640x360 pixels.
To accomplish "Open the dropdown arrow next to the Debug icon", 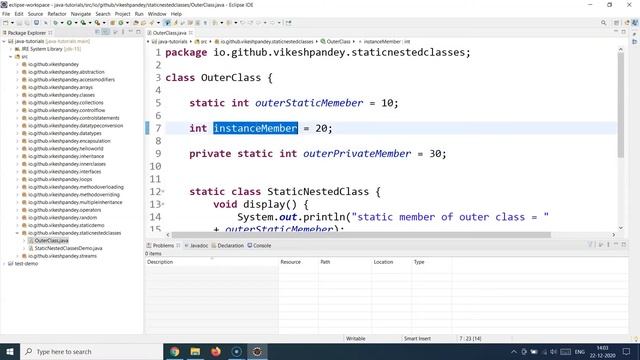I will (62, 23).
